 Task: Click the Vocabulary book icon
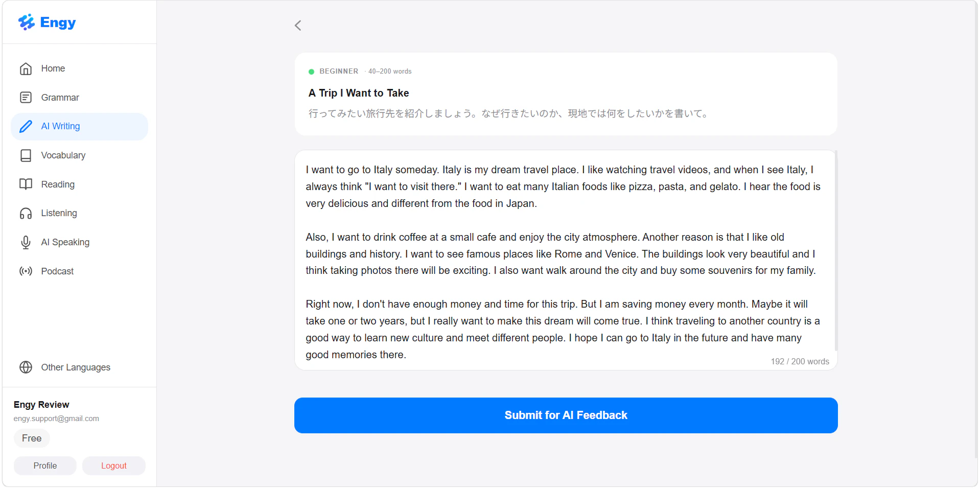coord(26,155)
